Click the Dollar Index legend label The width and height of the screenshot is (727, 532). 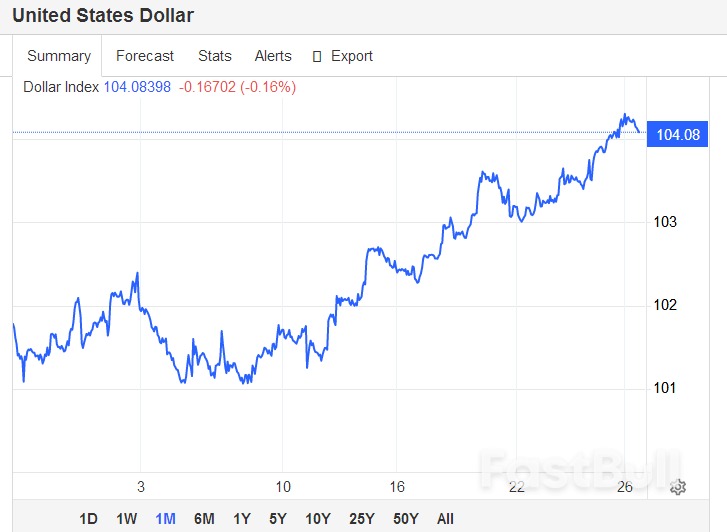tap(61, 87)
